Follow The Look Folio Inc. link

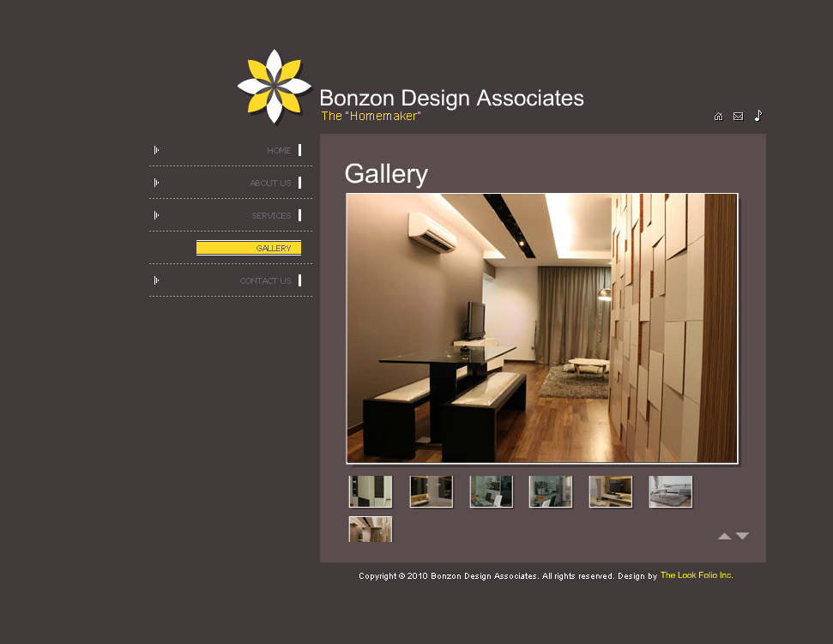tap(697, 575)
